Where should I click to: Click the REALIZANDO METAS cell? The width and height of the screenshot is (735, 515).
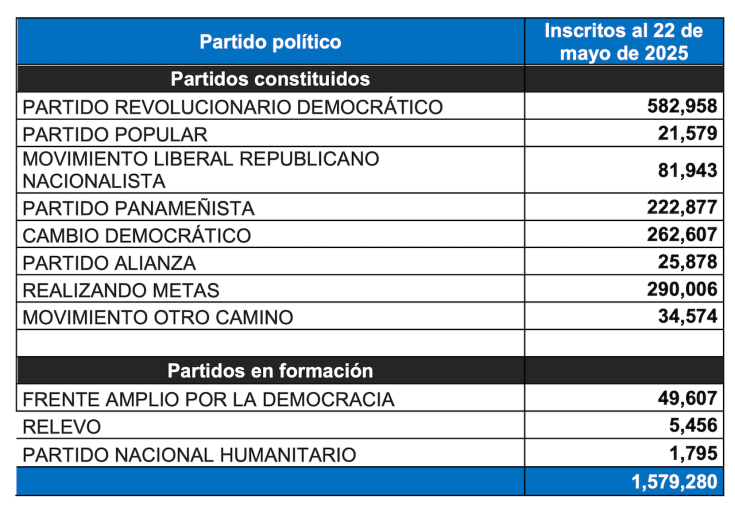[120, 290]
